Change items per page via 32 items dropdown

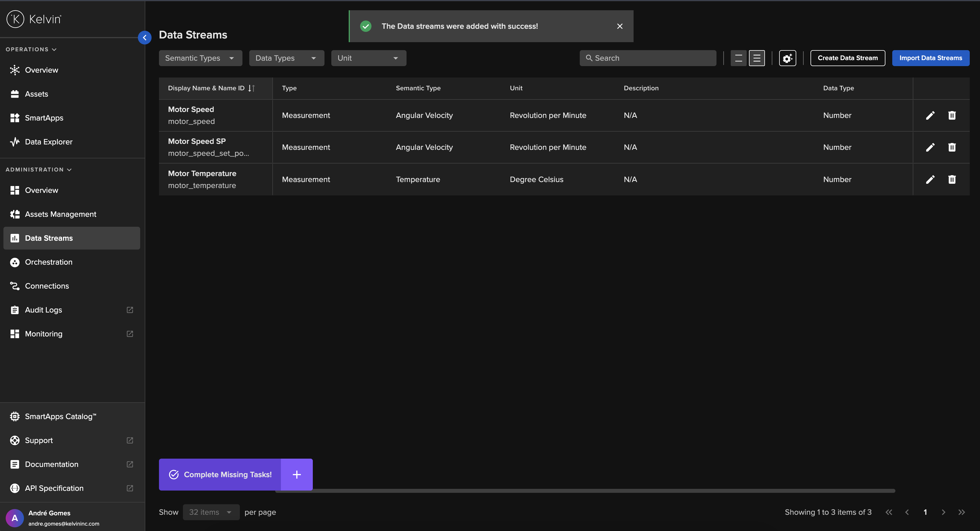pos(211,512)
